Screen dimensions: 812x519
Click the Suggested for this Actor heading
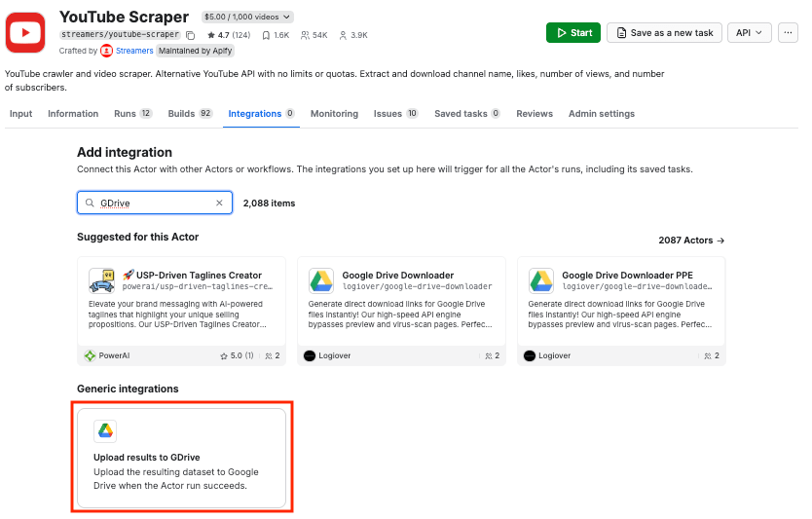coord(137,238)
